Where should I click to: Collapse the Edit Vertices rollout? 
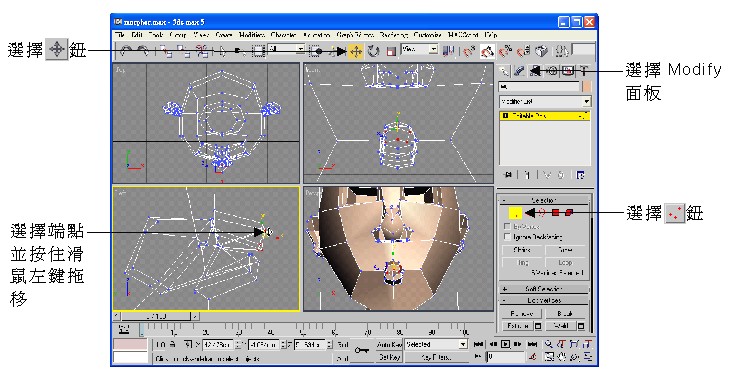coord(544,300)
